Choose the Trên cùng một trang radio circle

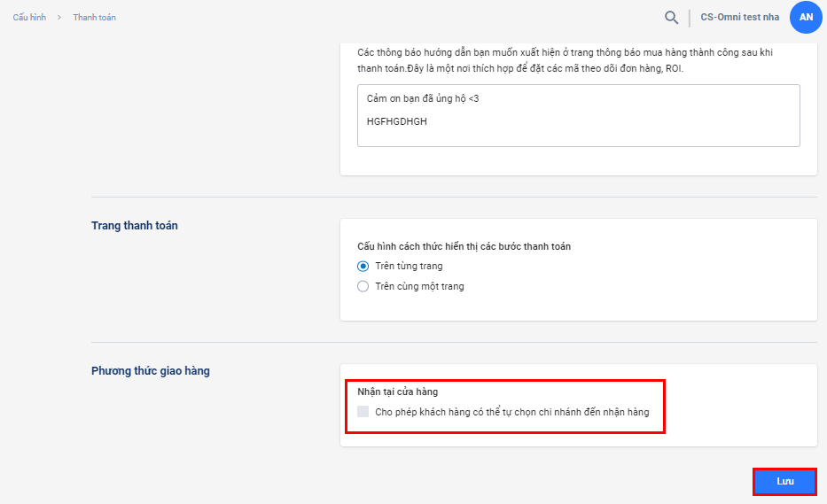[363, 286]
